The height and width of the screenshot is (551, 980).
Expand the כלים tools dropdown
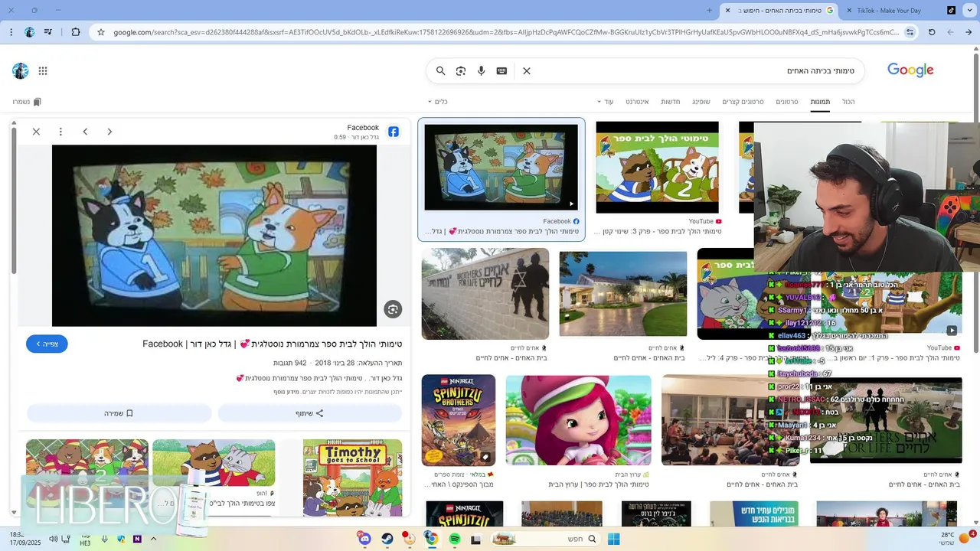point(438,102)
